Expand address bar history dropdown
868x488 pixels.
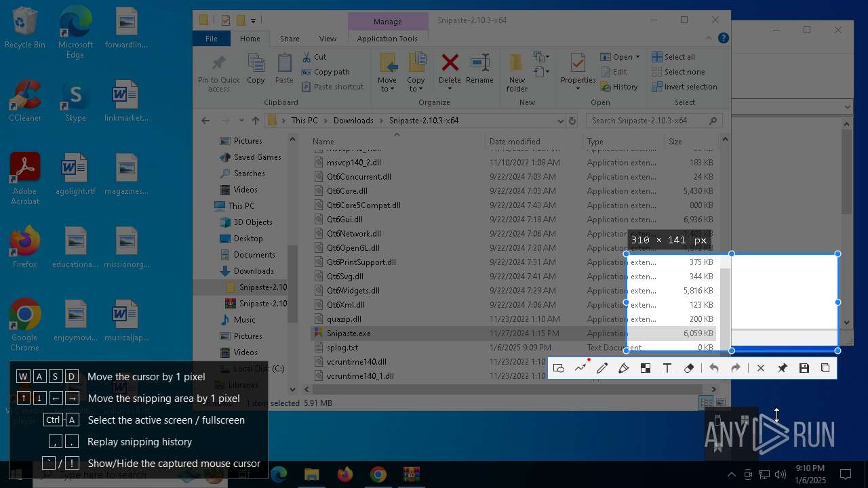tap(561, 121)
